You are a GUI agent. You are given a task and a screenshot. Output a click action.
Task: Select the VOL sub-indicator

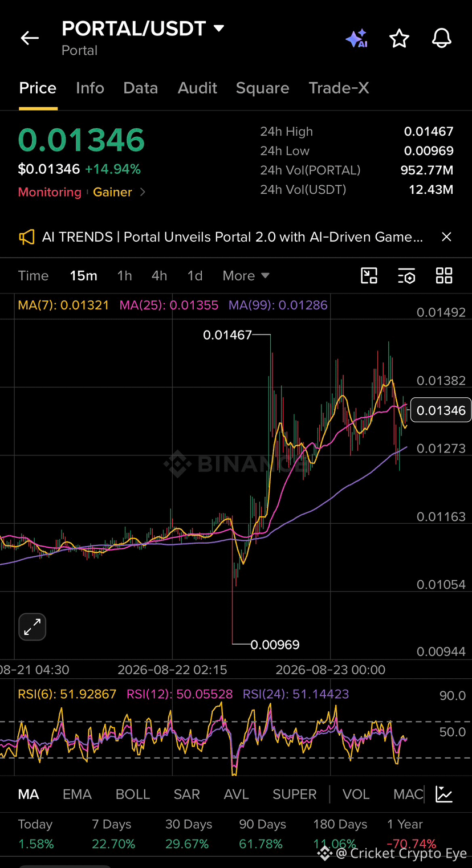(356, 794)
